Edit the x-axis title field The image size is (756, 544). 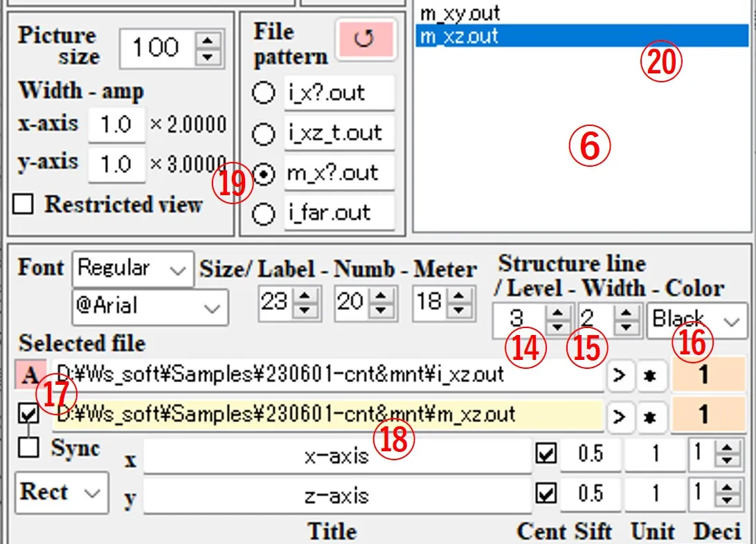point(337,456)
